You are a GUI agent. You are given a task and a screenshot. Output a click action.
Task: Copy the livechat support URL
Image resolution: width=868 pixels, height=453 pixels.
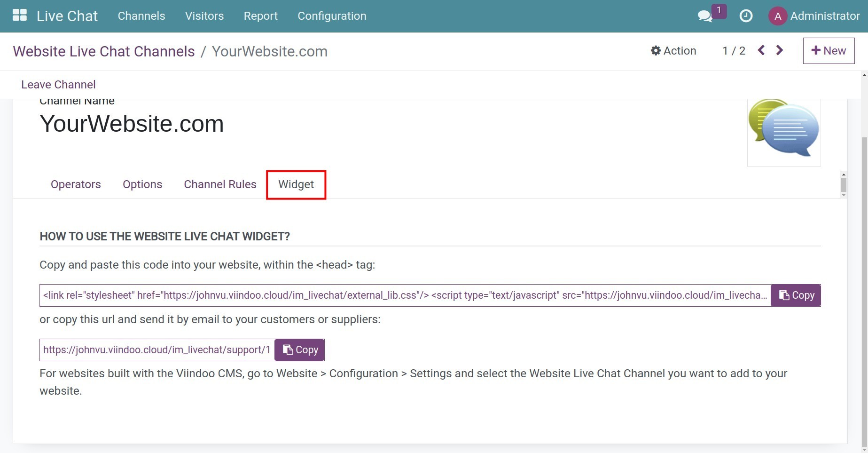(300, 350)
